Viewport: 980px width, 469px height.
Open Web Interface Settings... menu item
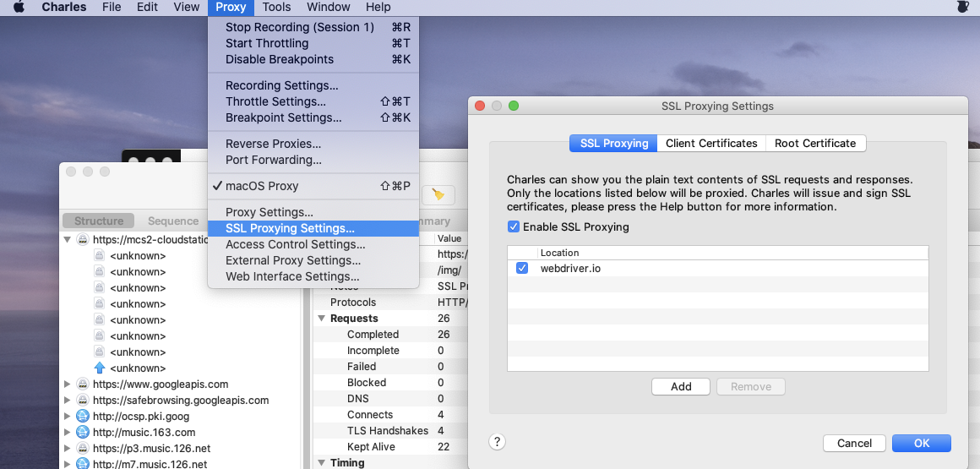tap(313, 276)
